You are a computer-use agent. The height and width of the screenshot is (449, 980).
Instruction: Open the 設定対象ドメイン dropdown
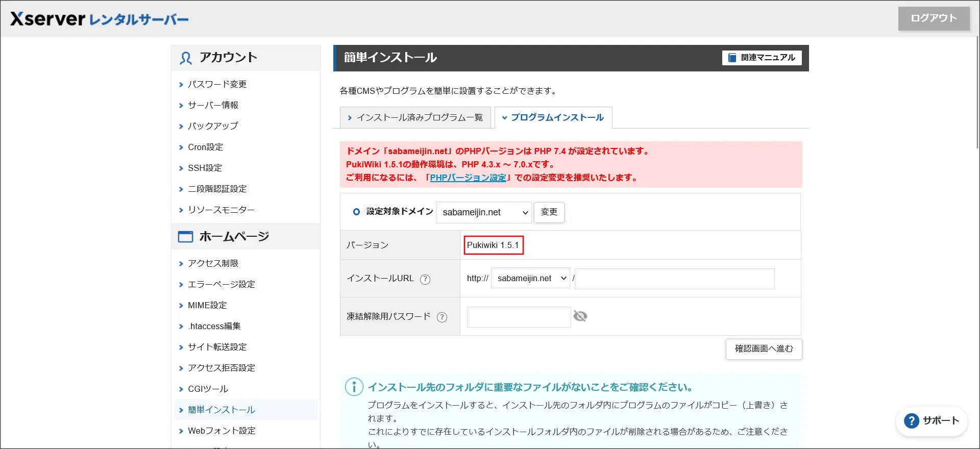(x=484, y=212)
